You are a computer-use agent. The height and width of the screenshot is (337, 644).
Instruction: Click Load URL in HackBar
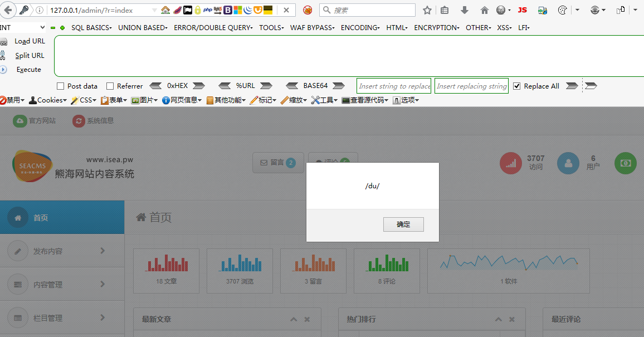30,41
